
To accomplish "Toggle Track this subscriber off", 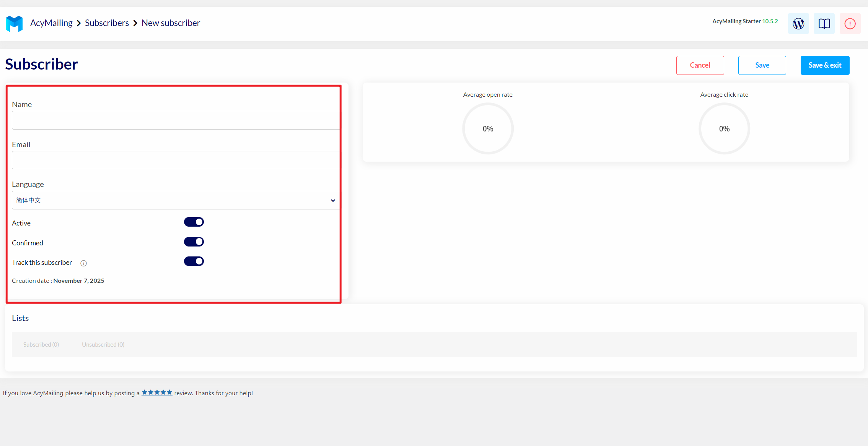I will coord(194,261).
